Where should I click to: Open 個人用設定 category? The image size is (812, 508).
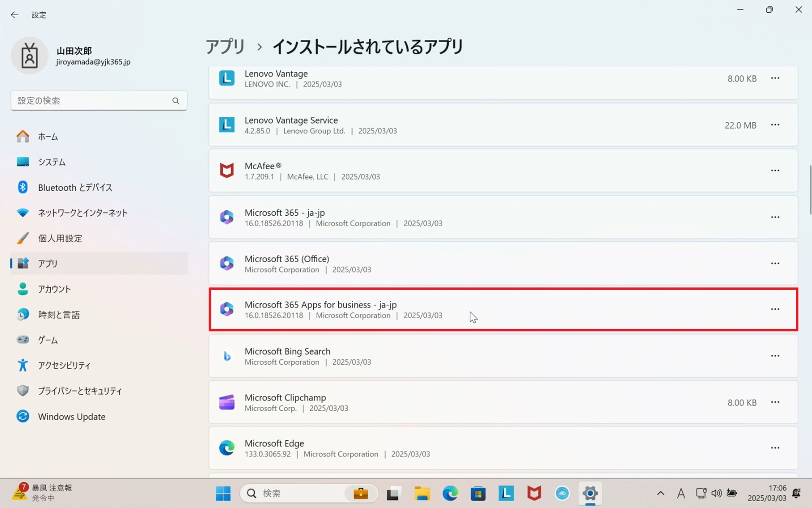click(x=99, y=238)
